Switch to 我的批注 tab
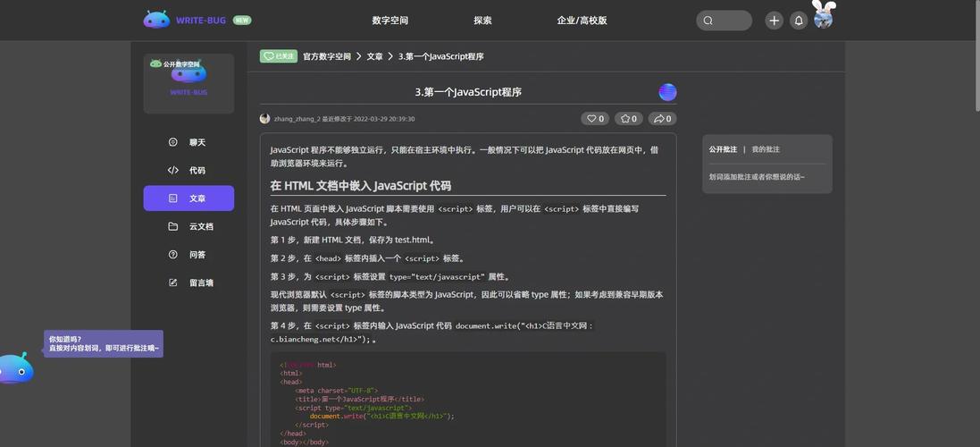This screenshot has height=447, width=980. point(766,149)
